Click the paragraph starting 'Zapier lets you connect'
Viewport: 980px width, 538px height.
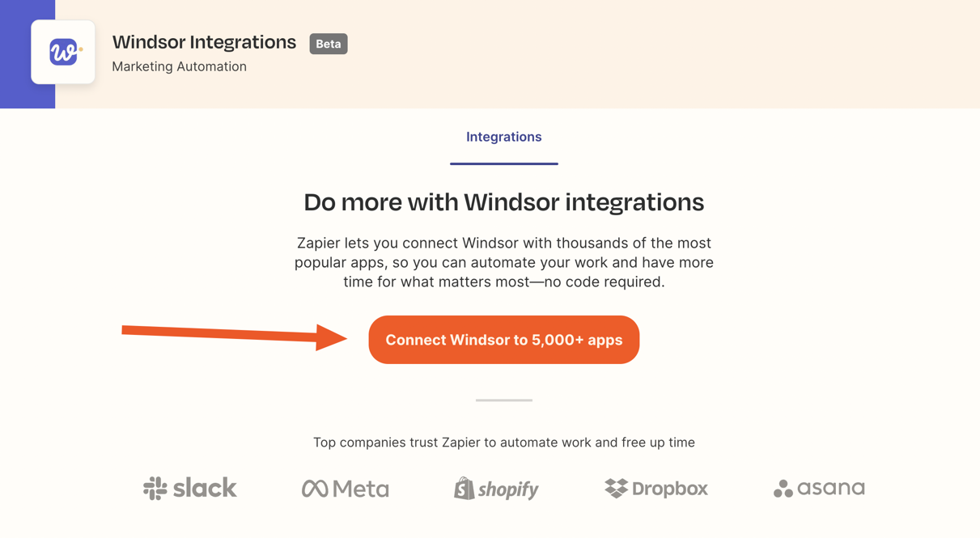[x=503, y=262]
